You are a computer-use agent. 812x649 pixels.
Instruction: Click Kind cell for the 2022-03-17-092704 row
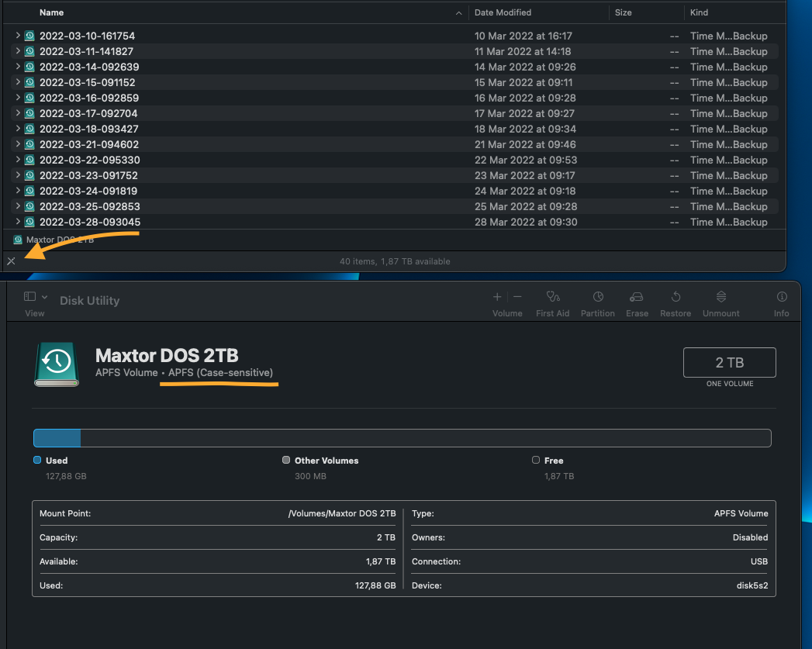[x=728, y=113]
